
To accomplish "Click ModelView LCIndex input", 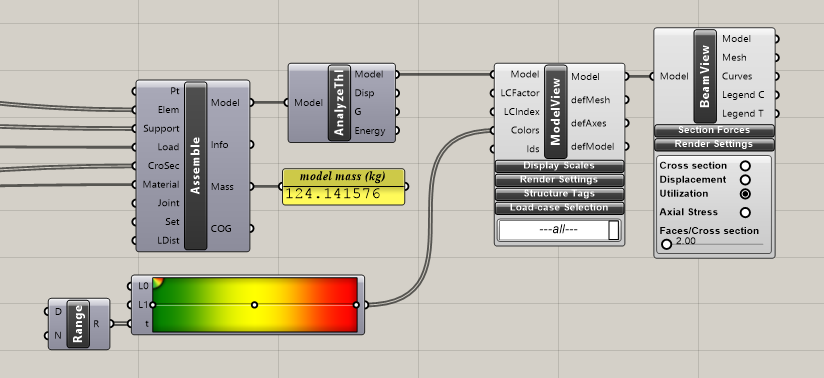I will point(521,112).
